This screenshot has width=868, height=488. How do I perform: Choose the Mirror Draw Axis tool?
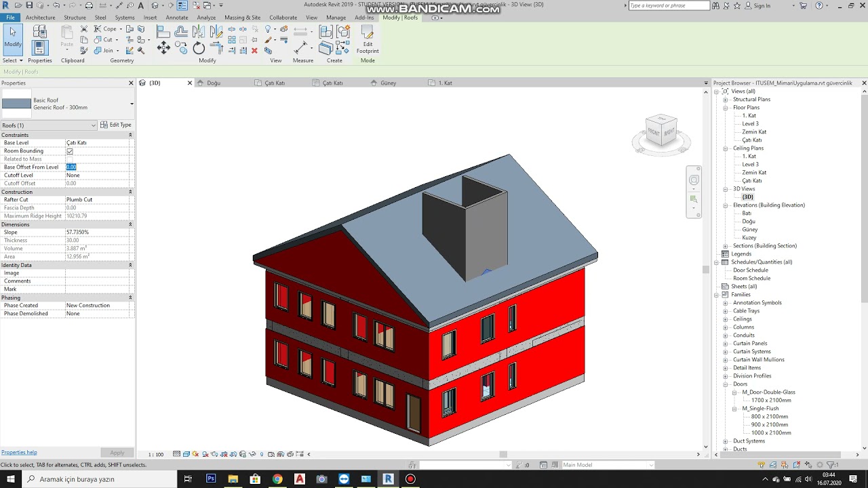[216, 31]
